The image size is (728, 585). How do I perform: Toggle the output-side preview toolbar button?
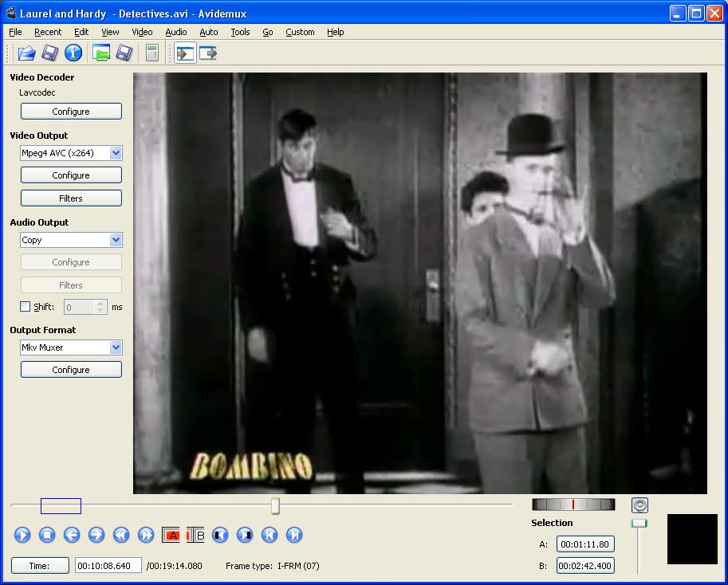tap(208, 53)
